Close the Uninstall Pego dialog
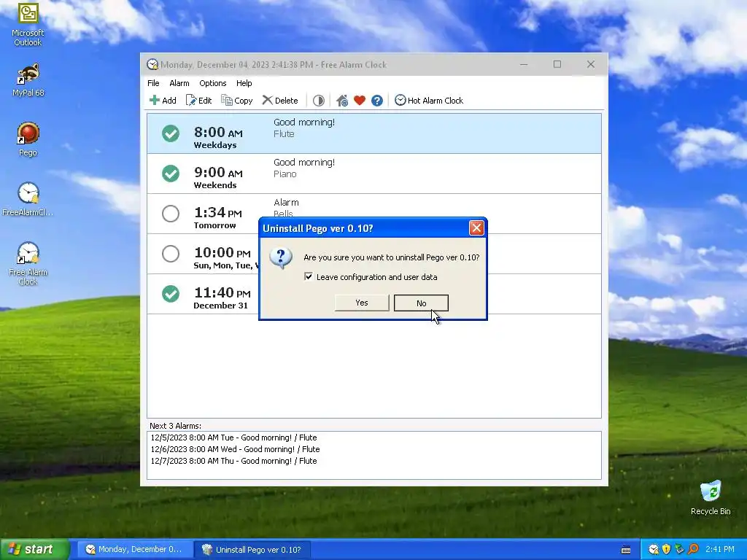This screenshot has width=747, height=560. pyautogui.click(x=476, y=228)
